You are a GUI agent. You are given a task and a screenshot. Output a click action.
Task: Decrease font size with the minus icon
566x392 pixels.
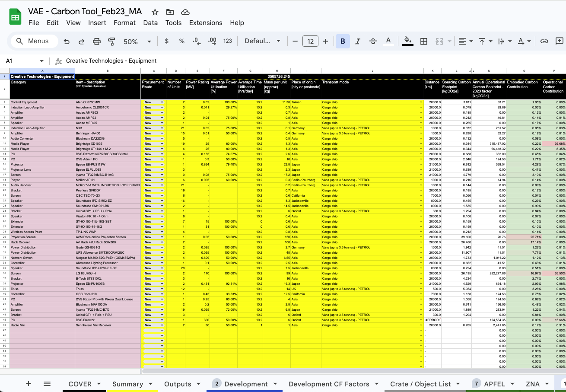tap(295, 41)
